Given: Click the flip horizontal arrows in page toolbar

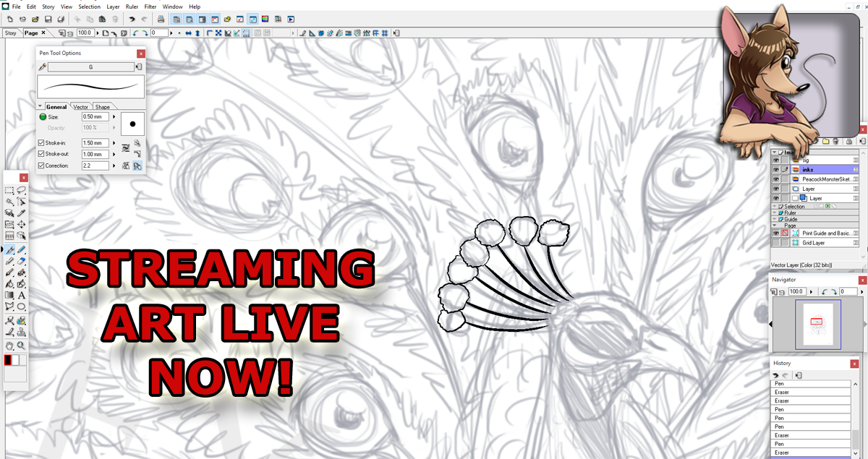Looking at the screenshot, I should [188, 33].
